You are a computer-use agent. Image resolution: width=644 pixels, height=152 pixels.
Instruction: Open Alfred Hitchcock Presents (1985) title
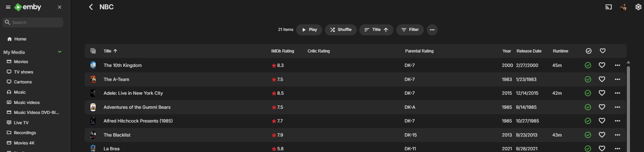pyautogui.click(x=138, y=121)
